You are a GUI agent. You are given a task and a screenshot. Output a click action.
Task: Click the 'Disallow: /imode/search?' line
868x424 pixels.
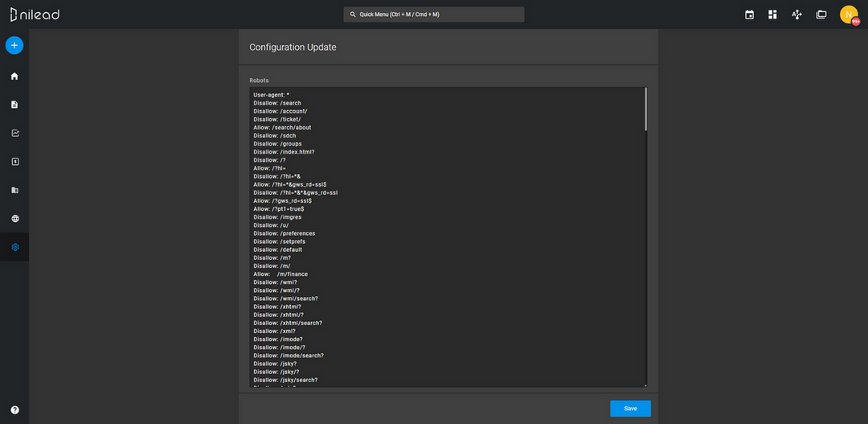click(289, 356)
